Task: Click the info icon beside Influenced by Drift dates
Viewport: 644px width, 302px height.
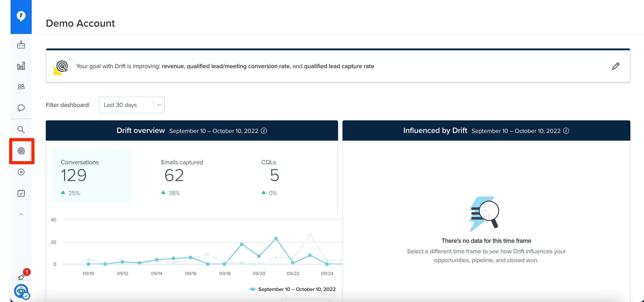Action: click(566, 131)
